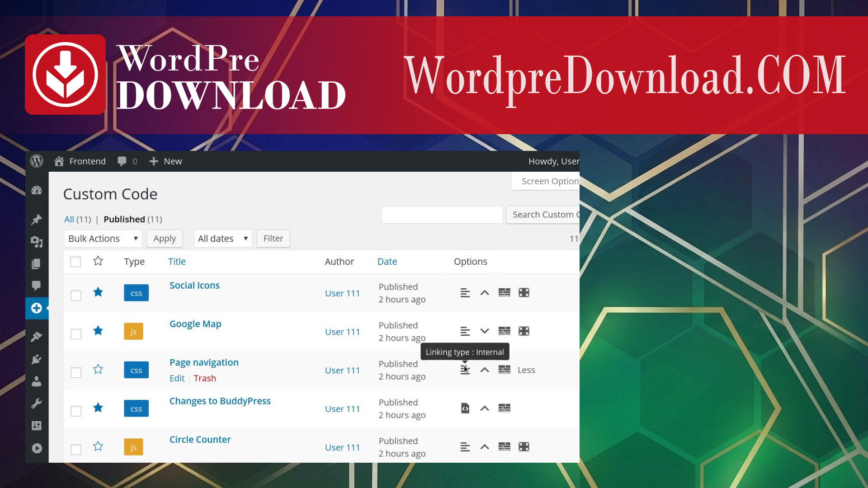Viewport: 868px width, 488px height.
Task: Click the Apply button
Action: (x=165, y=239)
